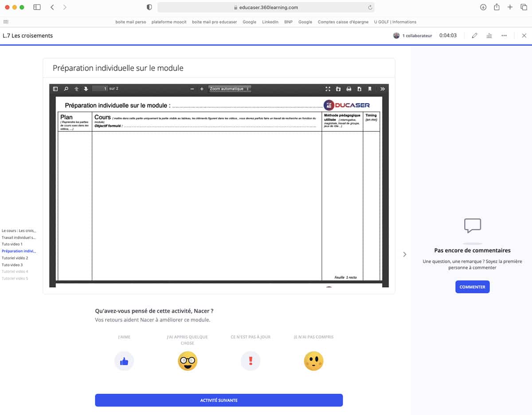Click the Commenter button
The width and height of the screenshot is (532, 415).
[x=473, y=287]
